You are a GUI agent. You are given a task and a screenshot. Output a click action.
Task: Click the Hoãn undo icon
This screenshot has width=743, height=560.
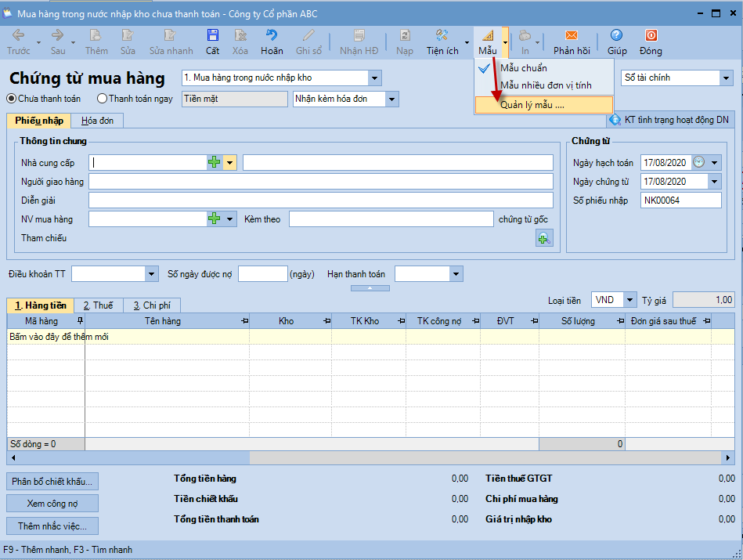click(x=272, y=36)
